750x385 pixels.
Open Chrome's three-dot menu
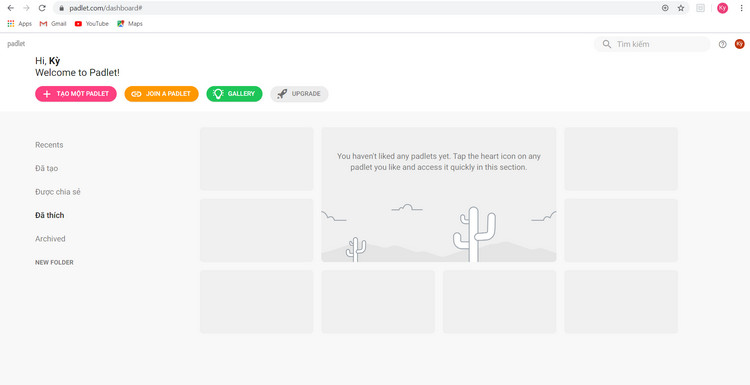click(741, 8)
